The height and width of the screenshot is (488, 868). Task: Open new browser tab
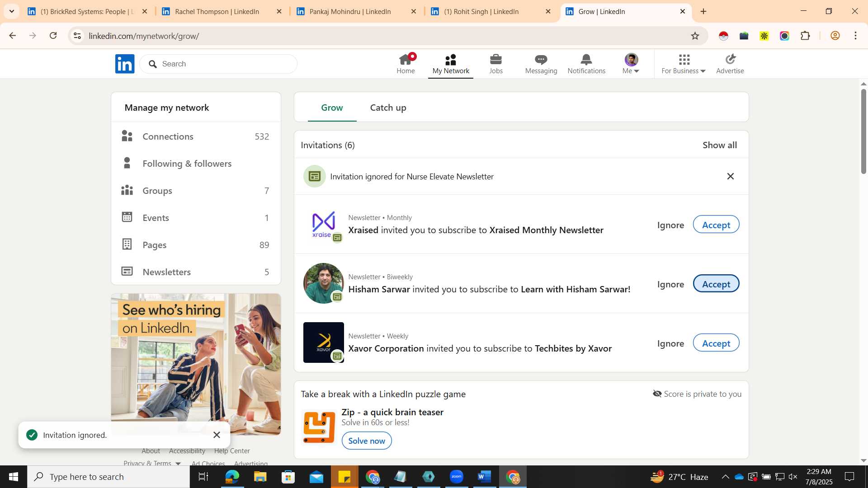(x=703, y=11)
